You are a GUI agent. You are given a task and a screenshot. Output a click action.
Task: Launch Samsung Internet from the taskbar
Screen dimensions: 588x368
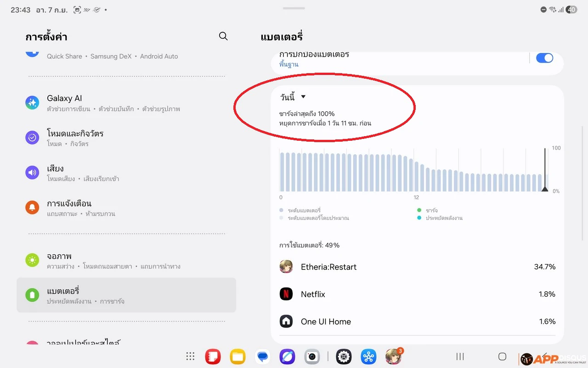tap(287, 356)
